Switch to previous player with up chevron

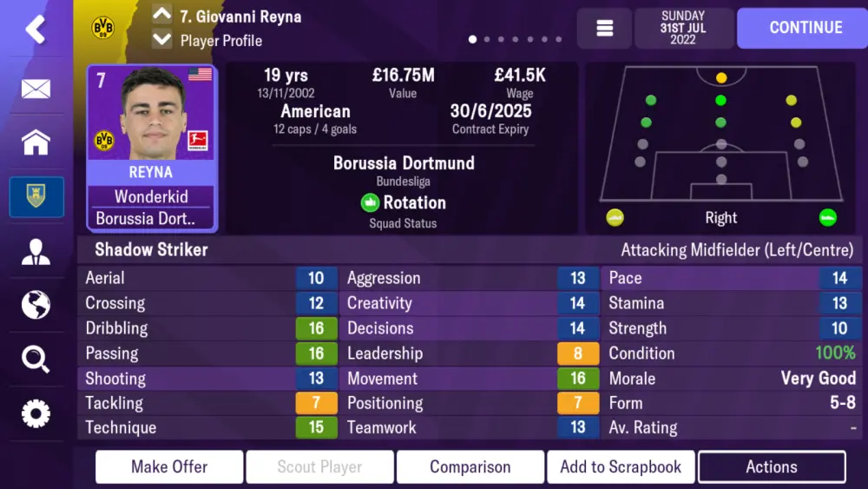161,14
